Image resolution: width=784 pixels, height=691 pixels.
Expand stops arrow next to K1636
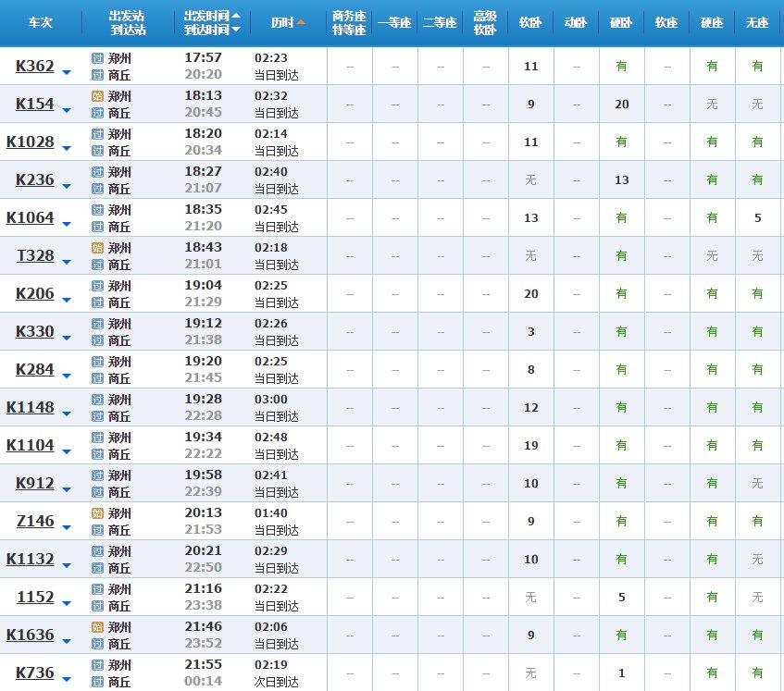coord(67,642)
